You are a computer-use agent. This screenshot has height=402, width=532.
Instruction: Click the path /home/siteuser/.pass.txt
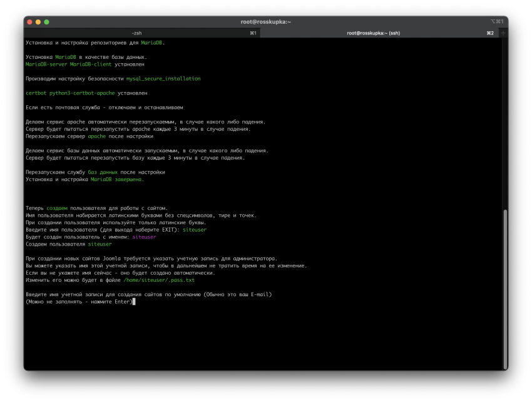(x=159, y=280)
